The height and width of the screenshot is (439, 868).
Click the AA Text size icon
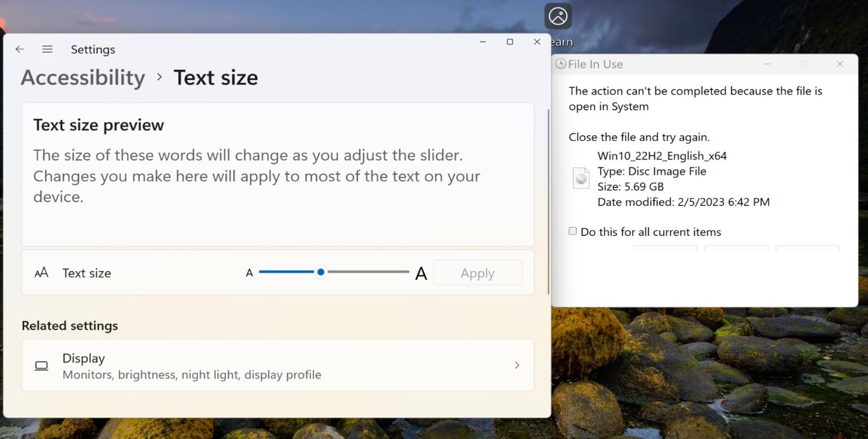point(41,273)
